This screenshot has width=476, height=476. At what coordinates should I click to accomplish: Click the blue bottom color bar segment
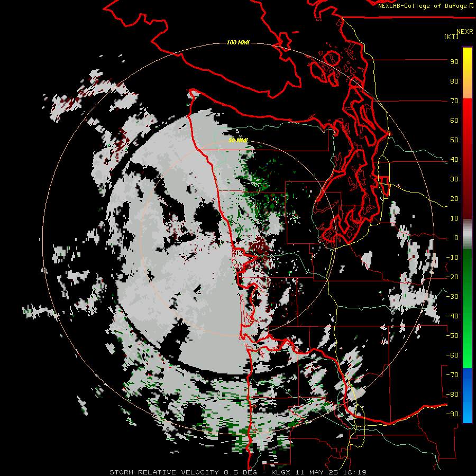(x=467, y=396)
